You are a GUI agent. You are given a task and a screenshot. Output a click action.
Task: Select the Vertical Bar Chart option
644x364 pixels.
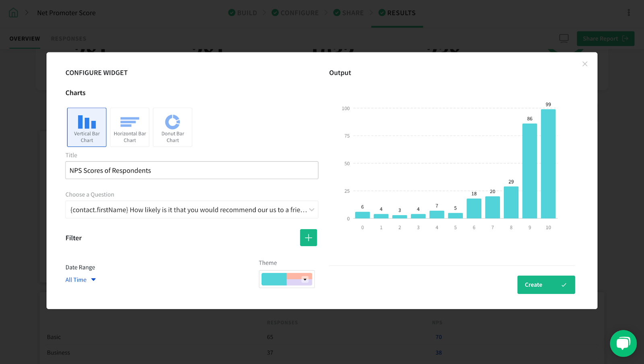coord(87,127)
